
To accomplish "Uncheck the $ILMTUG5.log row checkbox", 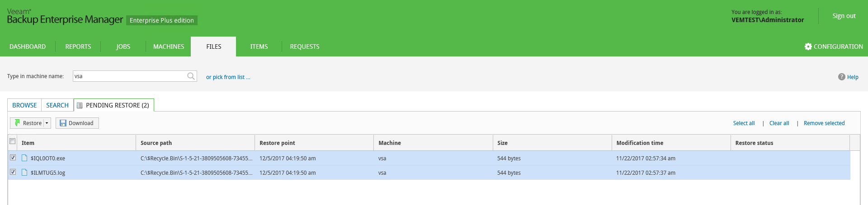I will (x=13, y=172).
